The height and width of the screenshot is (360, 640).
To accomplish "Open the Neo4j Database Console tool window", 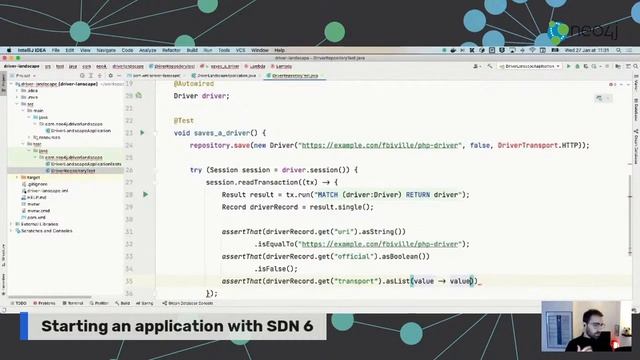I will pos(188,303).
